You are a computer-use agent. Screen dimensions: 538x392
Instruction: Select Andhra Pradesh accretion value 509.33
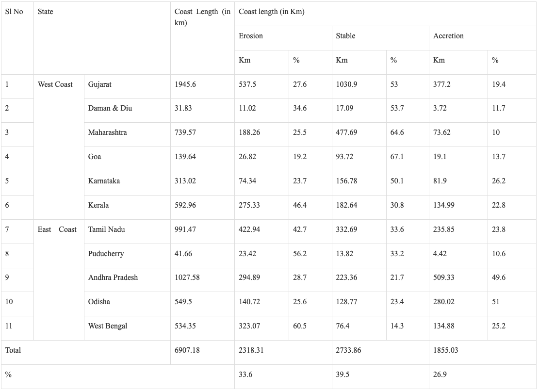[444, 278]
